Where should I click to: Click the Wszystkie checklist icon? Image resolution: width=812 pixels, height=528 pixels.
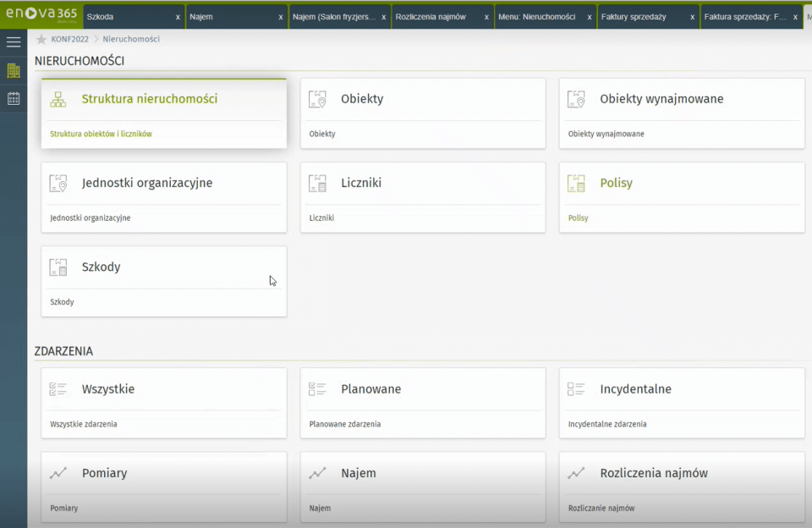58,389
